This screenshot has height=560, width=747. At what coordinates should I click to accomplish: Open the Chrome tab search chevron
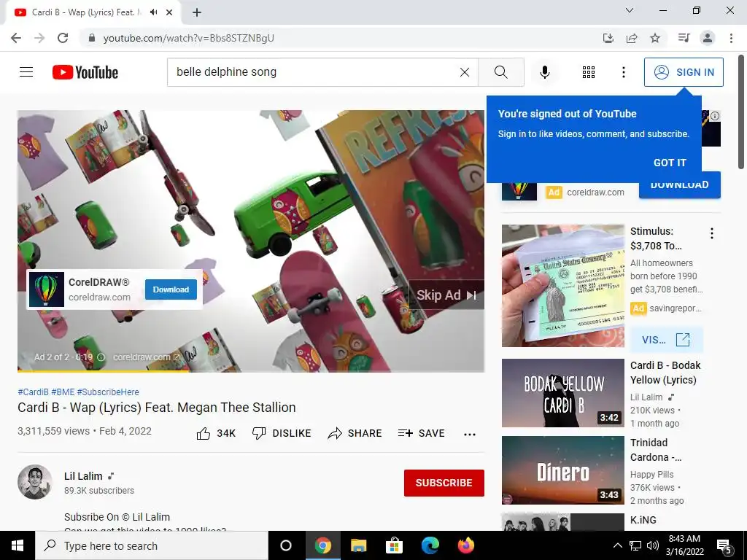click(x=630, y=10)
